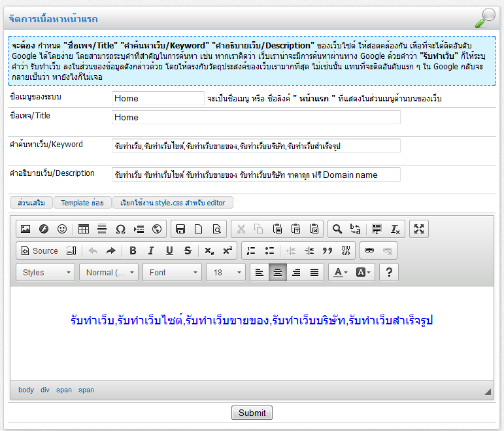Open the smiley emoticon picker
The height and width of the screenshot is (431, 504).
tap(62, 229)
